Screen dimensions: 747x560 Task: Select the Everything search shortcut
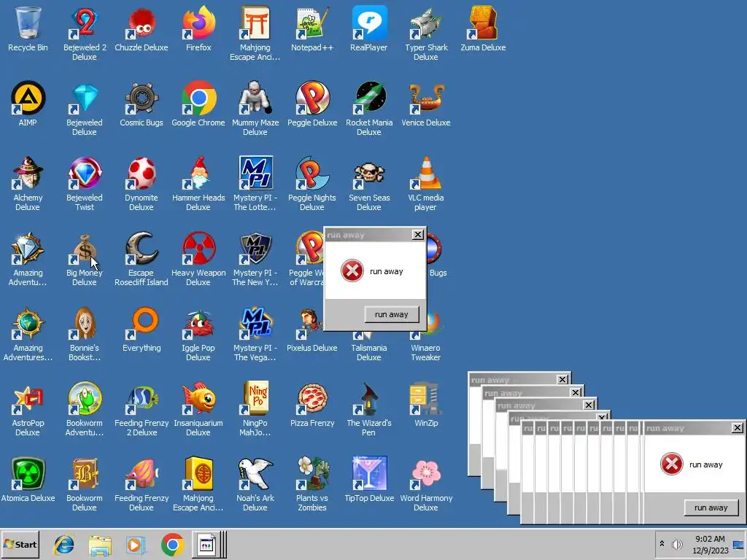coord(142,324)
